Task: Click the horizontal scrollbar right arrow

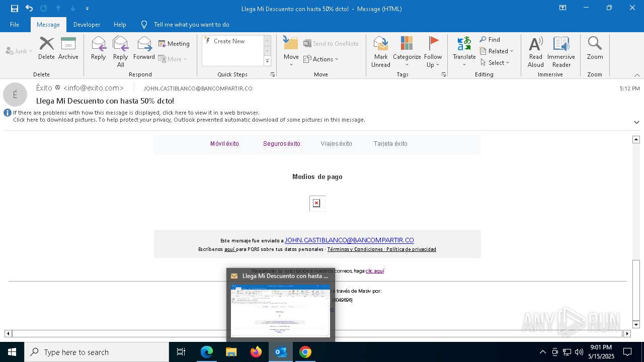Action: 627,333
